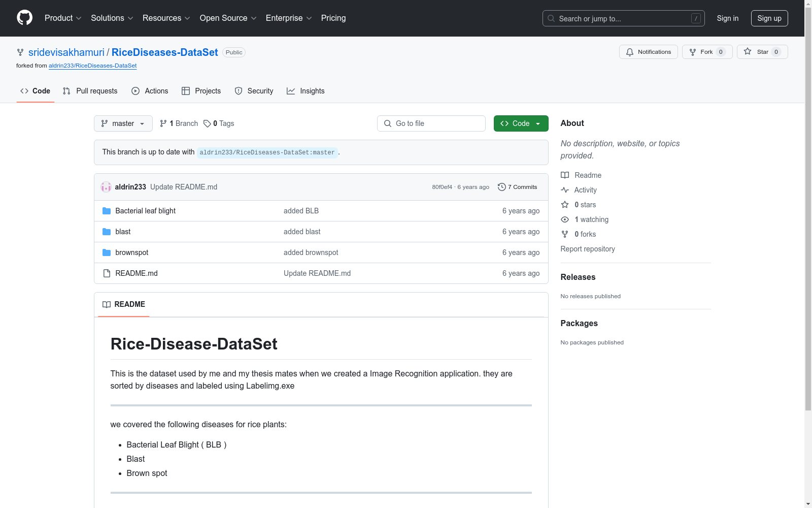The image size is (812, 508).
Task: Click the blast folder icon
Action: [107, 232]
